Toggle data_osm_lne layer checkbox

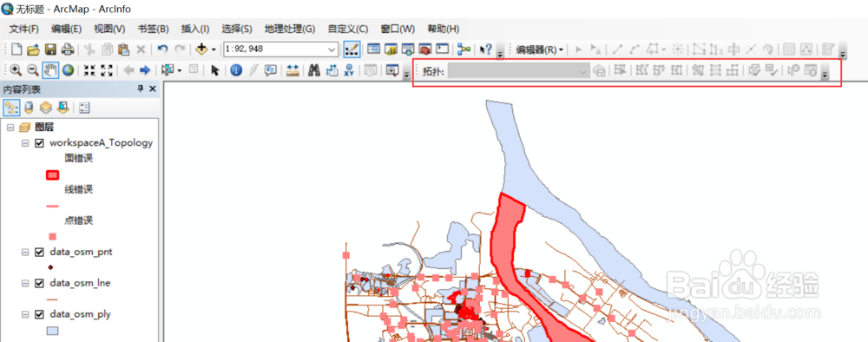(39, 283)
